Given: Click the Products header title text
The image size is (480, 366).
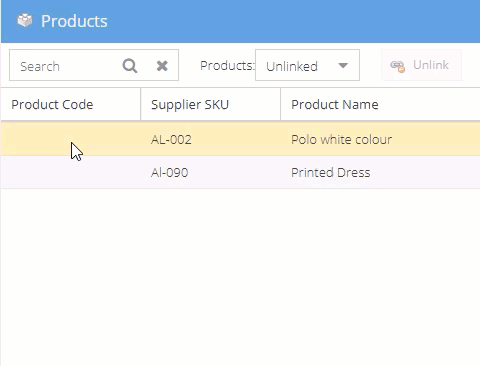Looking at the screenshot, I should click(x=74, y=21).
